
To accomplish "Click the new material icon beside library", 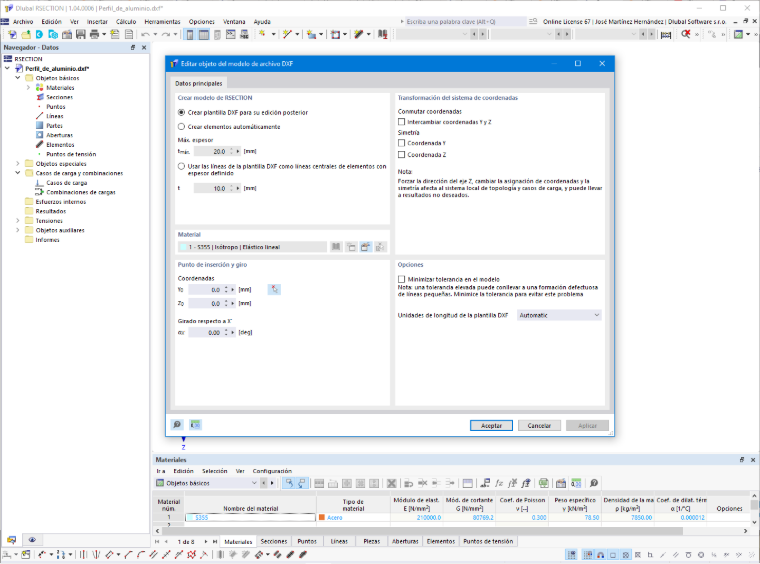I will pos(351,247).
